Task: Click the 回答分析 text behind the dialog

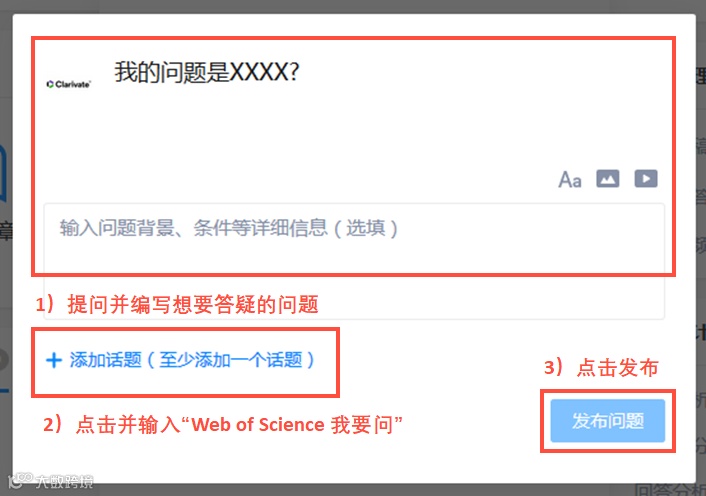Action: [670, 490]
